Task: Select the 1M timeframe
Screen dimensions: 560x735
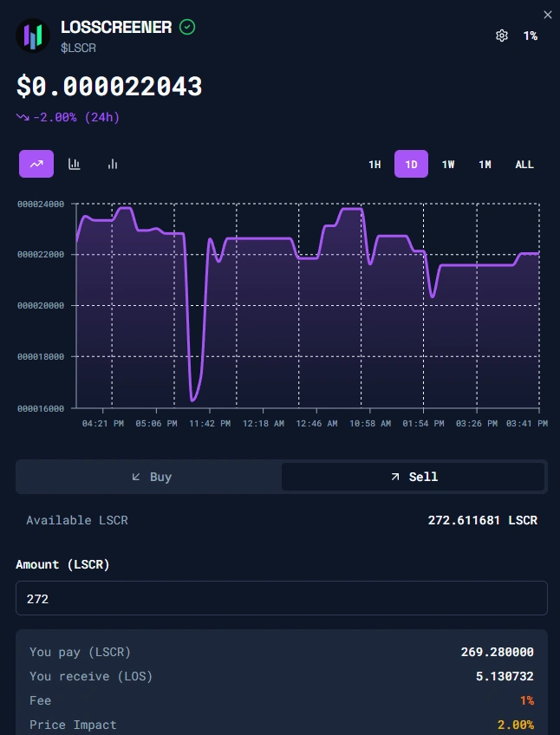Action: (485, 165)
